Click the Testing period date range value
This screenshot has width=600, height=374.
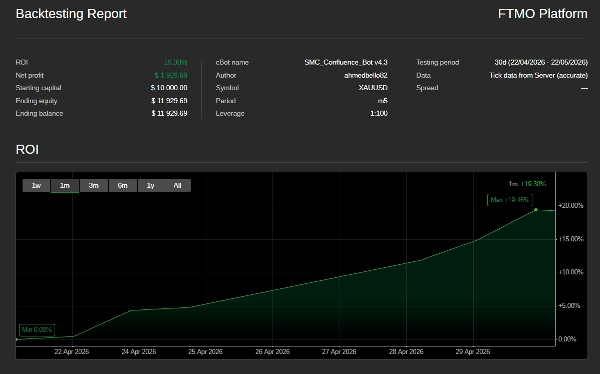click(541, 62)
